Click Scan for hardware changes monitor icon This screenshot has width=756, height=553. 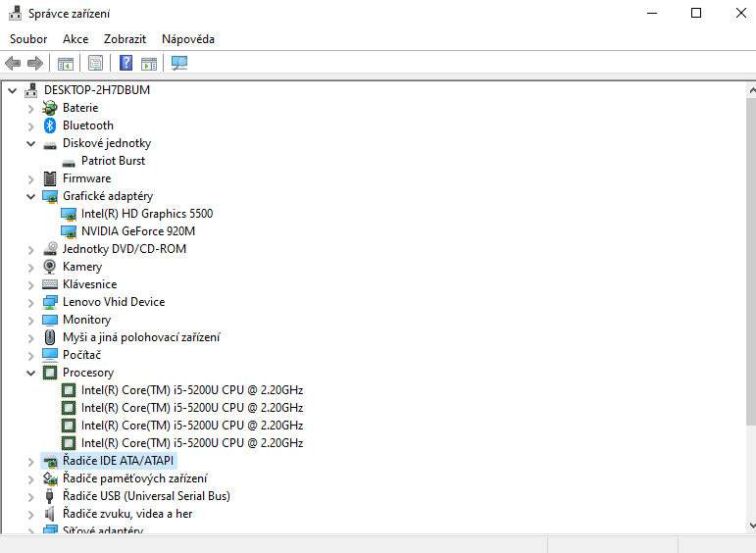tap(179, 63)
